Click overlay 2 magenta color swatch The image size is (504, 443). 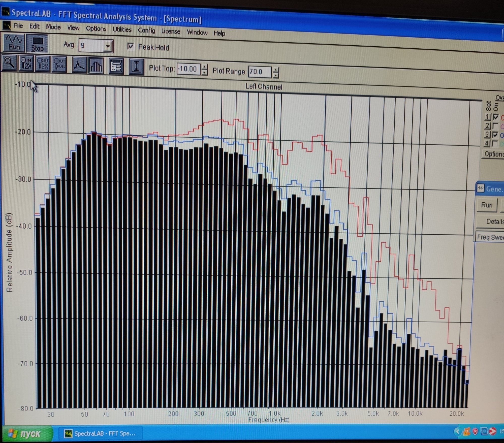[x=502, y=126]
